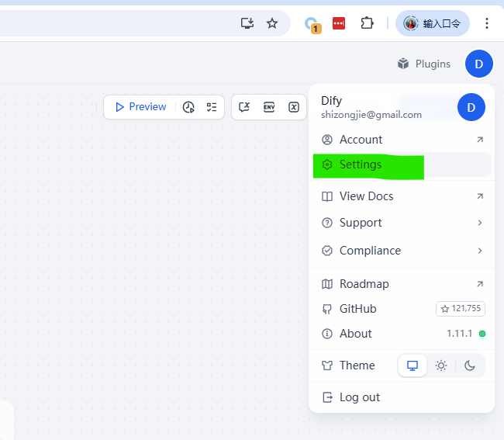504x440 pixels.
Task: Click the D avatar inside the dropdown
Action: (x=471, y=107)
